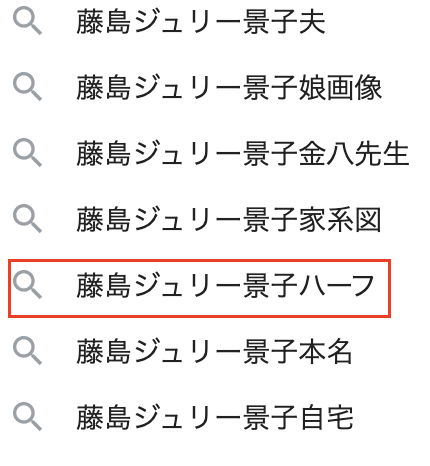430x466 pixels.
Task: Search the suggestion ending in 本名 (real name)
Action: point(214,351)
